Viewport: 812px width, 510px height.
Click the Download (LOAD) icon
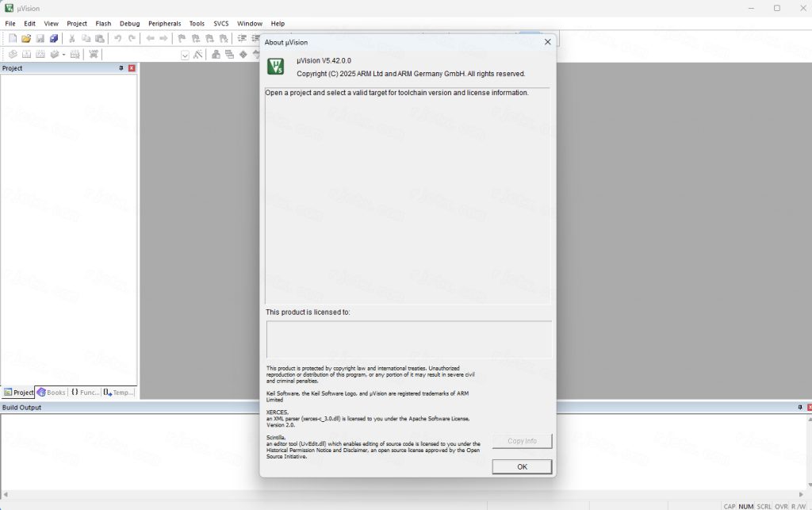pyautogui.click(x=94, y=54)
